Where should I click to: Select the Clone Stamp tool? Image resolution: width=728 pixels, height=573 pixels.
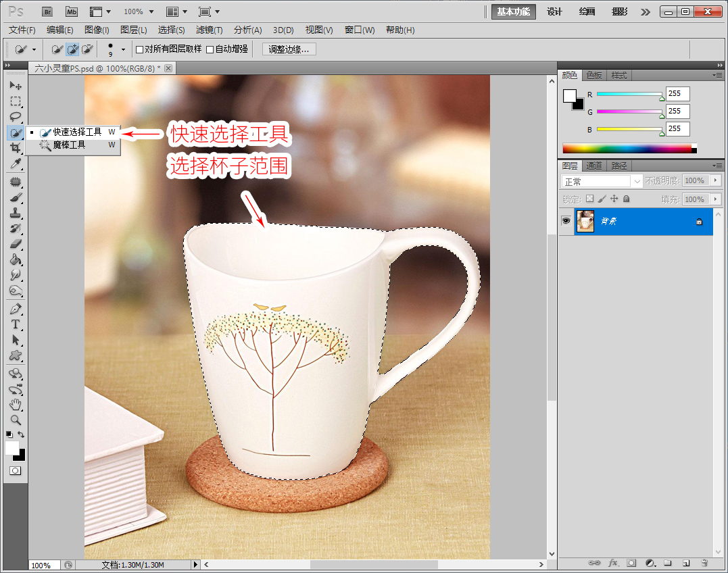pyautogui.click(x=16, y=213)
